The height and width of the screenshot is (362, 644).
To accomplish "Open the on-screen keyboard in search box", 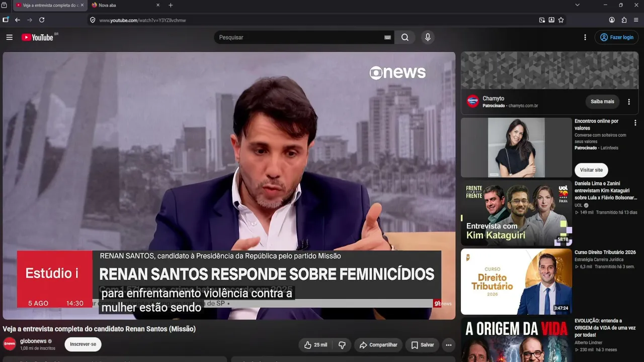I will (x=387, y=37).
